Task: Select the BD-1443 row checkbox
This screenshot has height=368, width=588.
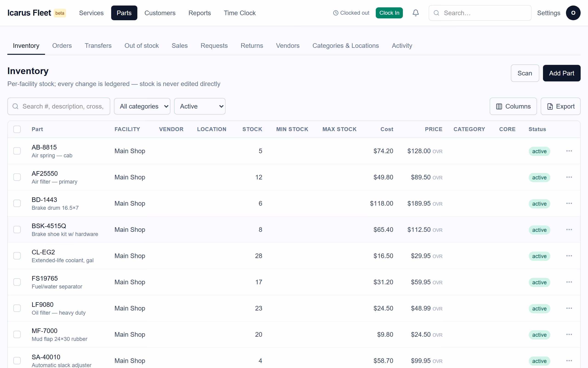Action: click(x=17, y=204)
